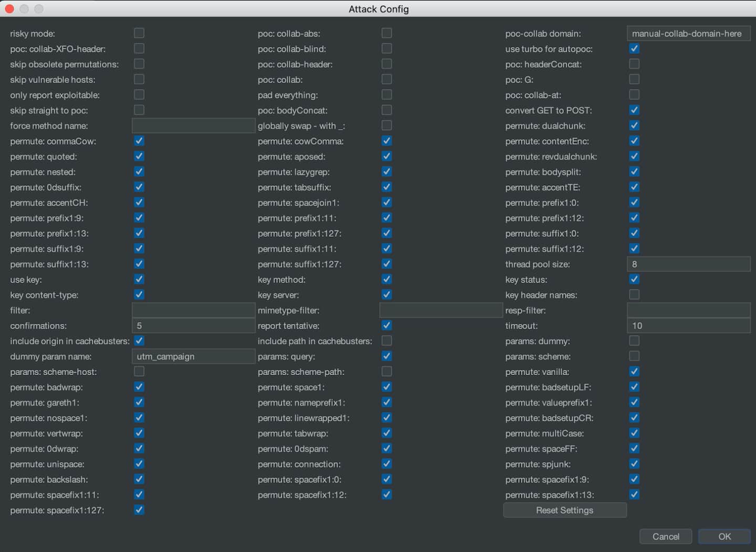Enable the pad everything checkbox
The height and width of the screenshot is (552, 756).
tap(387, 94)
